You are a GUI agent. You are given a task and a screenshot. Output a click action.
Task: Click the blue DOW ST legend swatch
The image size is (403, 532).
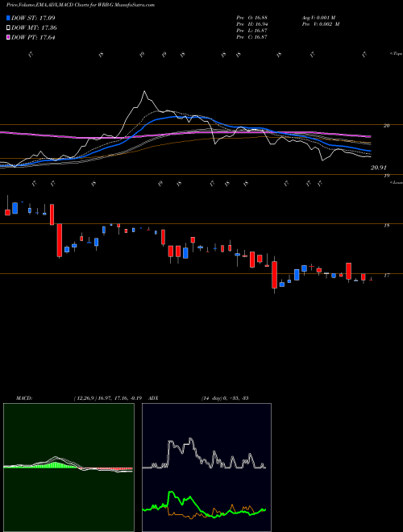tap(8, 18)
